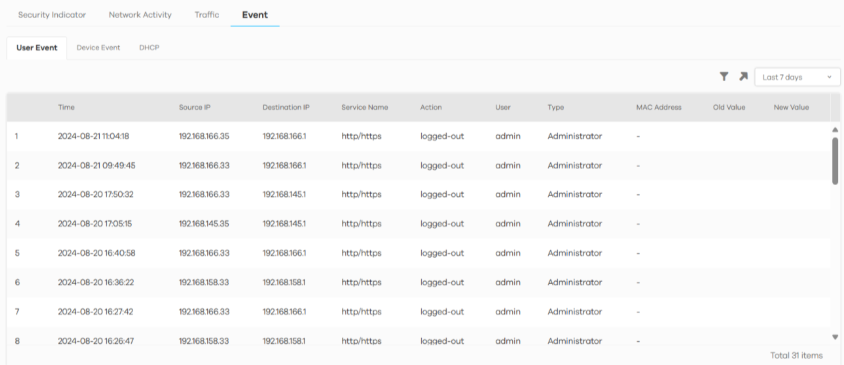Viewport: 844px width, 365px height.
Task: Select the Event tab
Action: tap(255, 15)
